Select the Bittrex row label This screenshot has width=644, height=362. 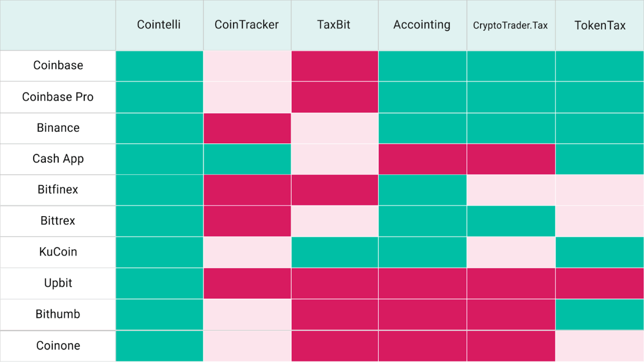click(x=58, y=221)
